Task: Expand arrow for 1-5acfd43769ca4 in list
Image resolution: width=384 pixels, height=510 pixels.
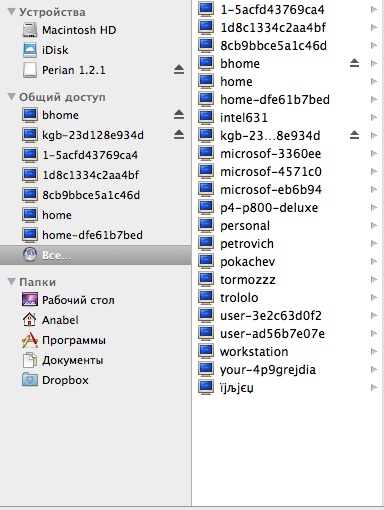Action: [374, 9]
